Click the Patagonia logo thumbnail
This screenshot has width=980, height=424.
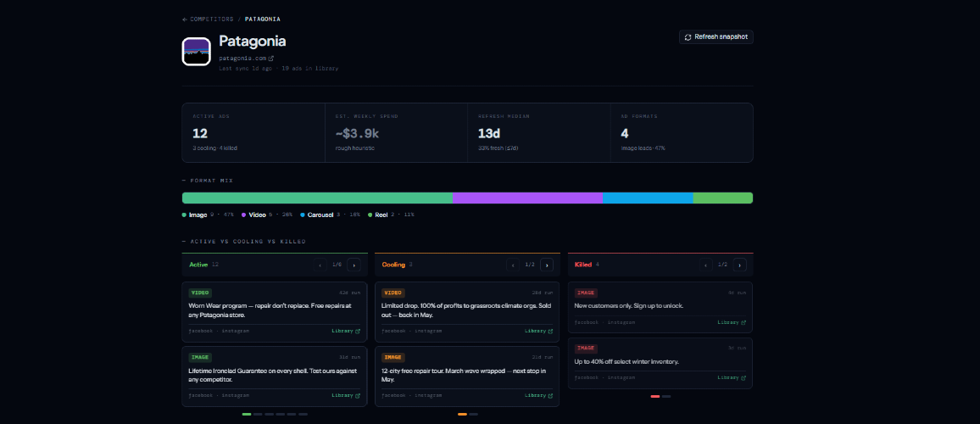[x=196, y=51]
